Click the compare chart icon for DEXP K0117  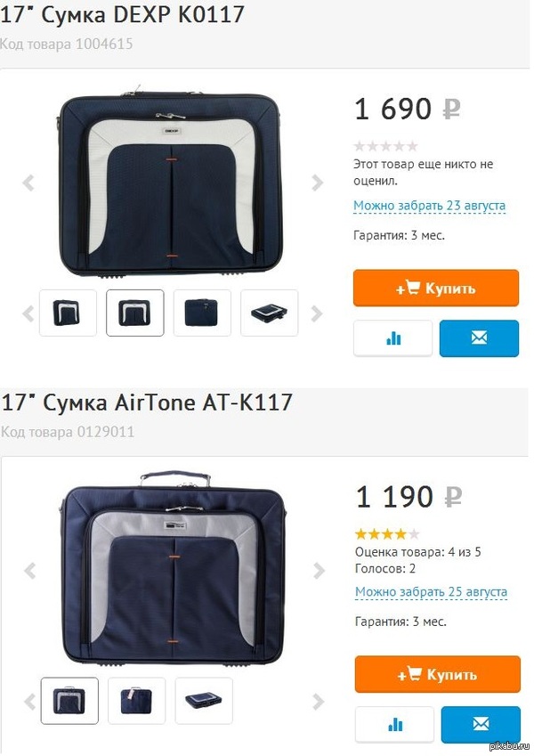tap(392, 338)
